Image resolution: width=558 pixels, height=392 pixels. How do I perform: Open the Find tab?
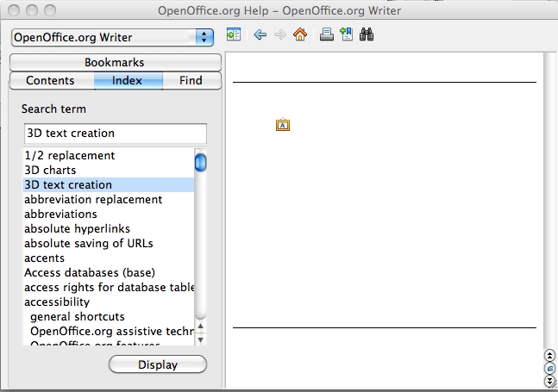[191, 80]
